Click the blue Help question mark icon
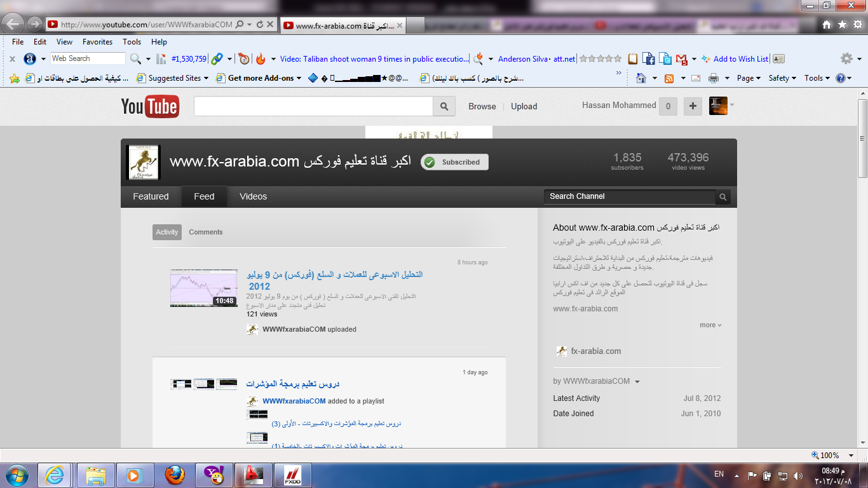 tap(841, 78)
